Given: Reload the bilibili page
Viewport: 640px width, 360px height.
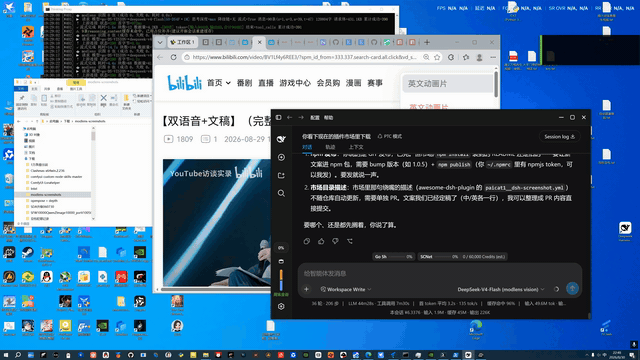Looking at the screenshot, I should [173, 58].
